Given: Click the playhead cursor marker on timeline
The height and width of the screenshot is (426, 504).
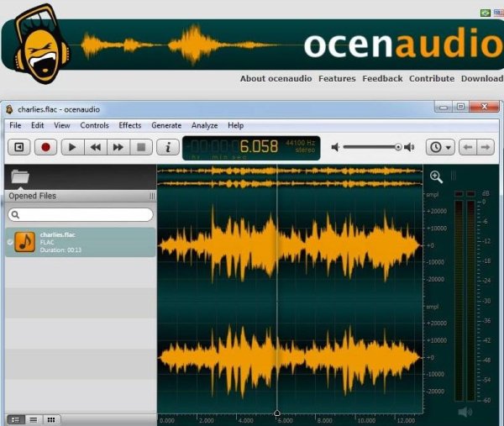Looking at the screenshot, I should point(276,413).
